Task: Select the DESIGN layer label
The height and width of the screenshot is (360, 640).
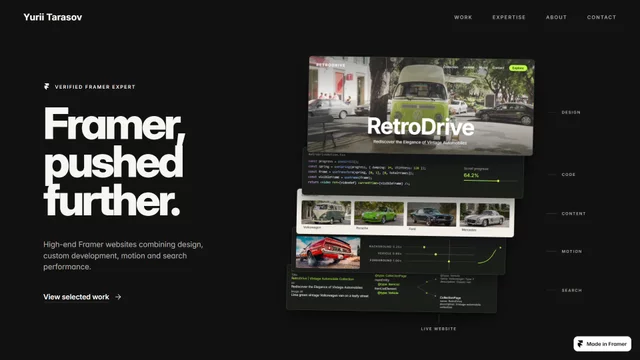Action: 571,112
